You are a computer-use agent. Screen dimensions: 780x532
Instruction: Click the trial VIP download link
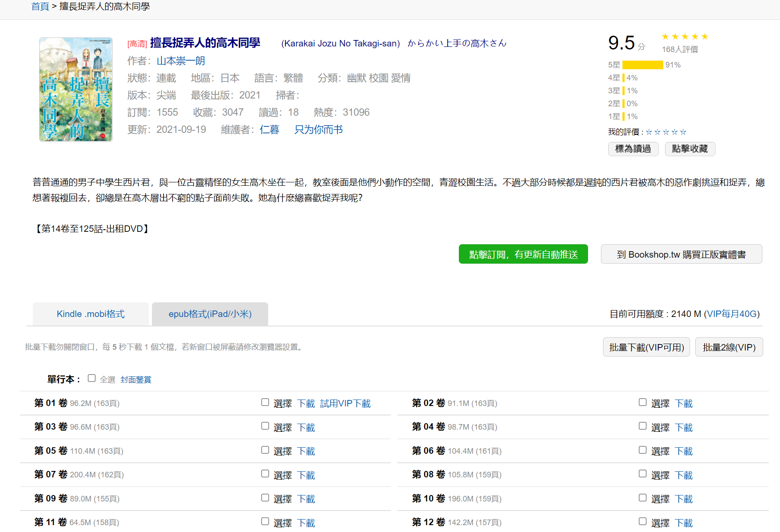point(345,403)
